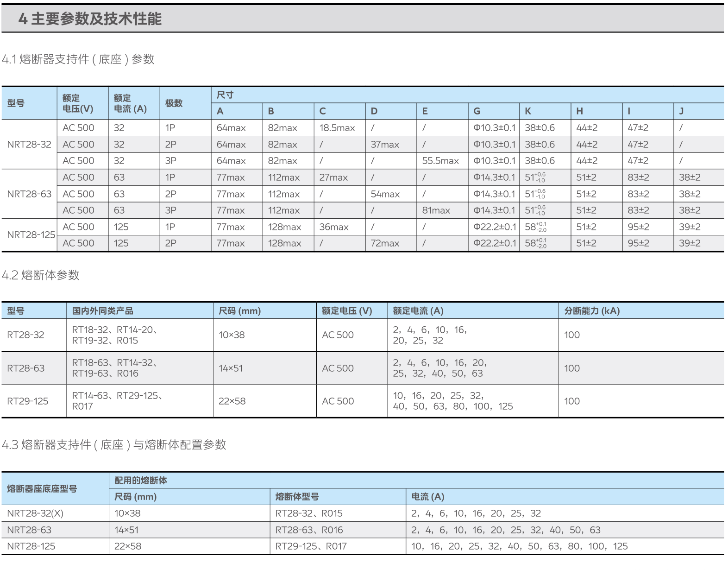
Task: Select the "27max" cell
Action: [333, 177]
